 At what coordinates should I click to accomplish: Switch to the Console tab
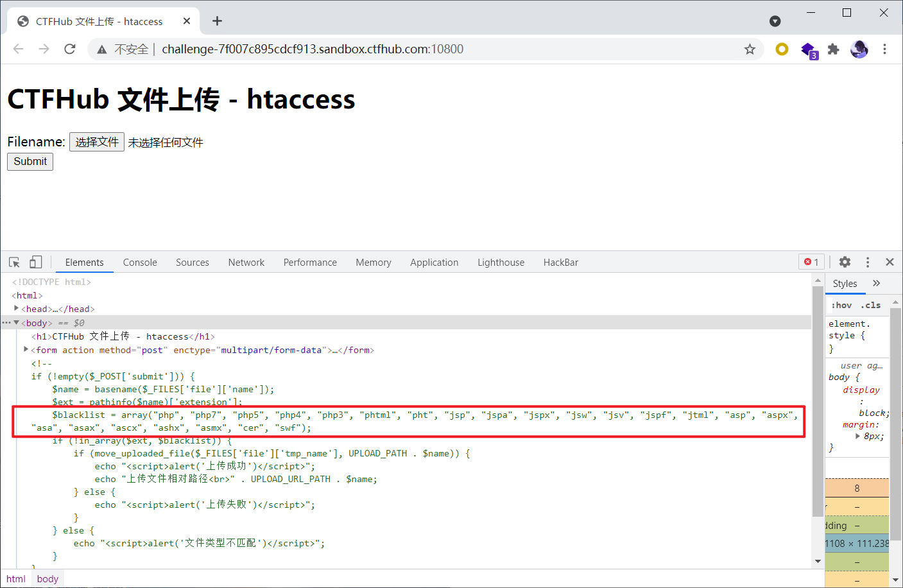coord(140,263)
